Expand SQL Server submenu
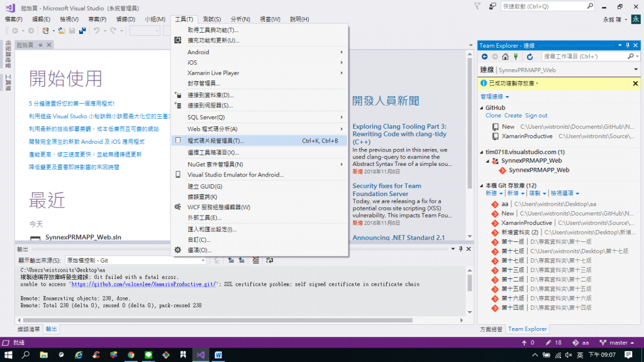644x362 pixels. 260,118
